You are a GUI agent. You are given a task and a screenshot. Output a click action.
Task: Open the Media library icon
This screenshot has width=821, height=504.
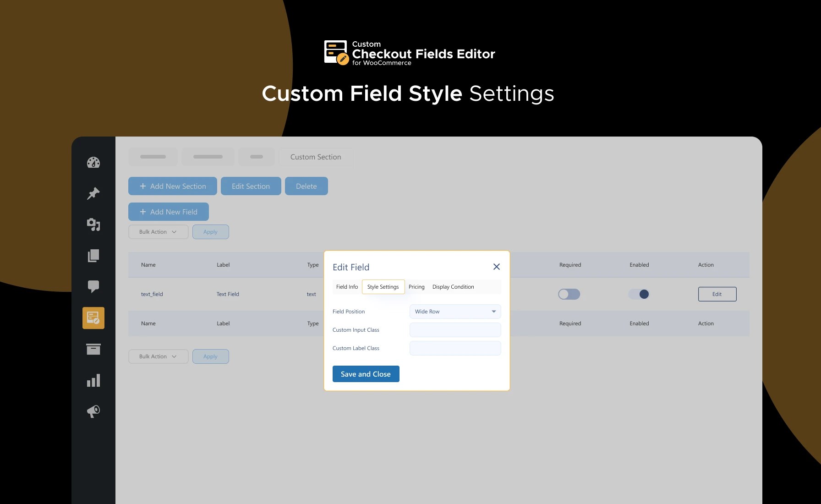(93, 224)
